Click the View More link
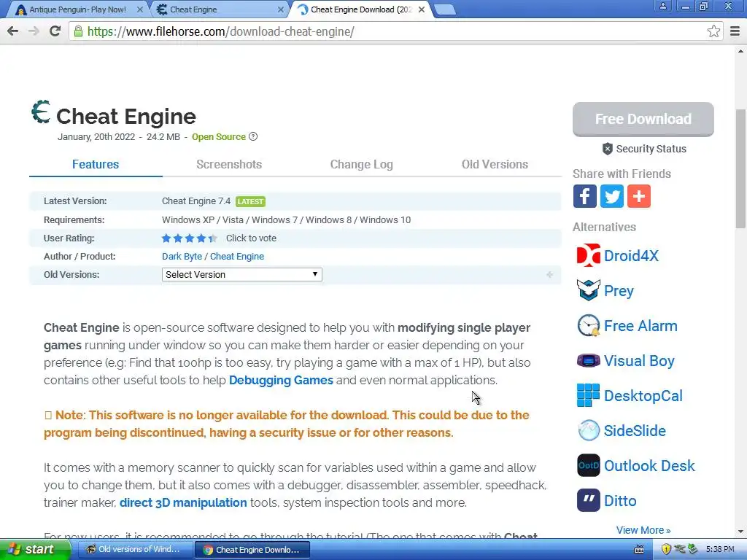This screenshot has width=747, height=560. pyautogui.click(x=643, y=530)
